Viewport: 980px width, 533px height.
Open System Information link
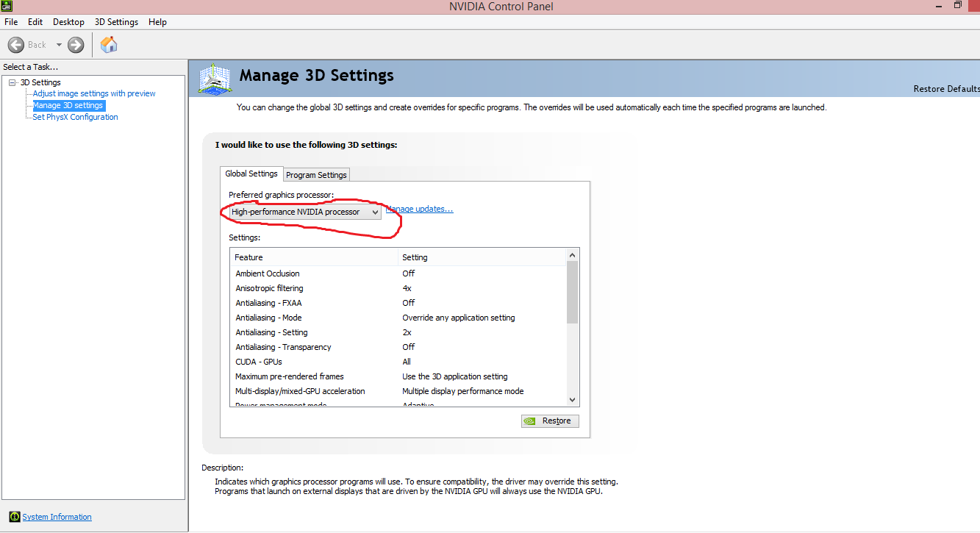coord(57,517)
